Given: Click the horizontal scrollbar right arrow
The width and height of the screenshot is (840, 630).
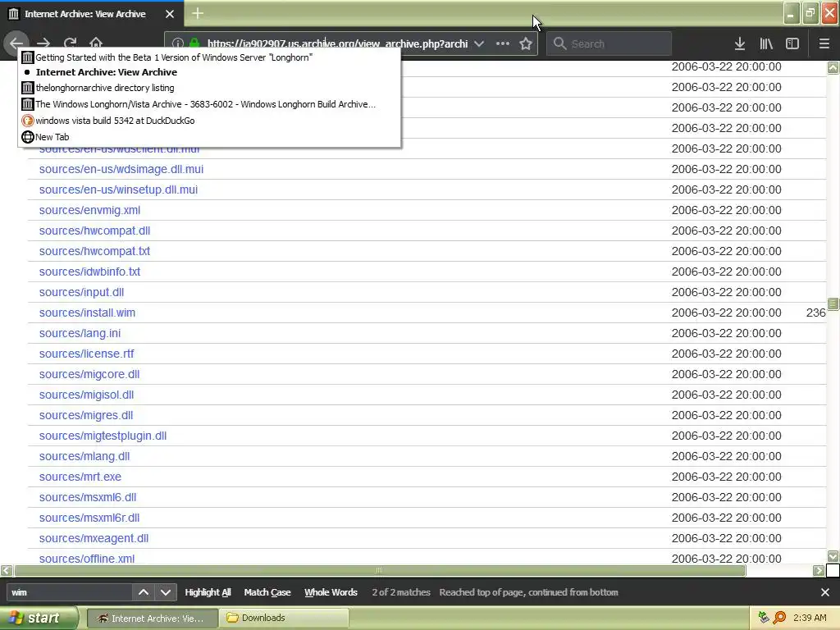Looking at the screenshot, I should click(818, 571).
